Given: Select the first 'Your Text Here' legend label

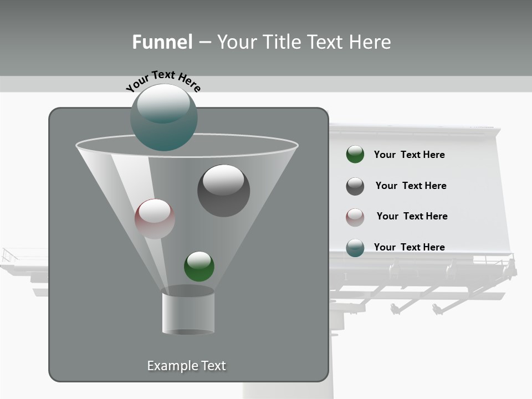Looking at the screenshot, I should [409, 155].
